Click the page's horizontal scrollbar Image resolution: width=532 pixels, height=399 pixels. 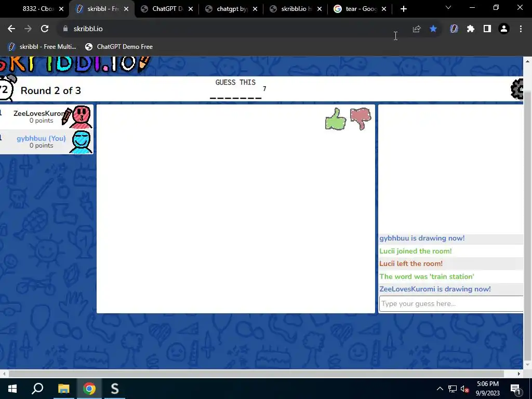256,374
